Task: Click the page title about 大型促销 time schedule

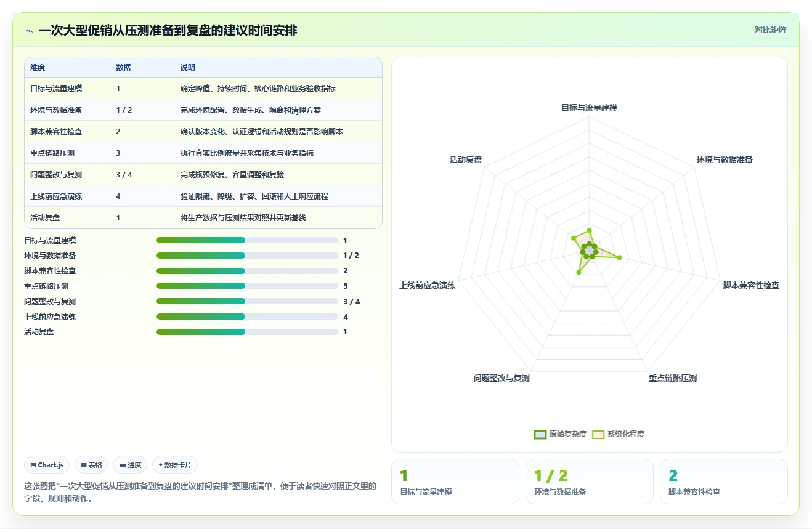Action: 168,30
